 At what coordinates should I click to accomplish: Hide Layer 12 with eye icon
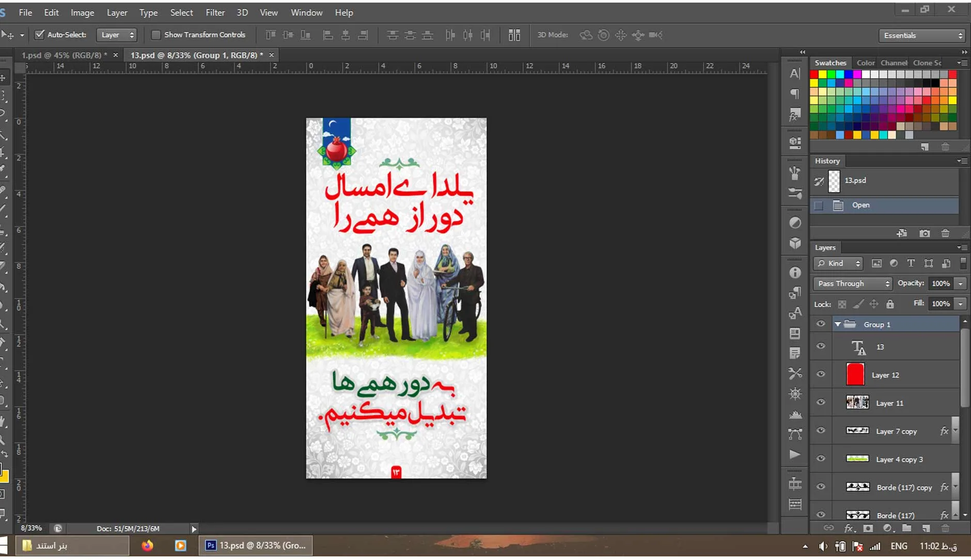821,374
